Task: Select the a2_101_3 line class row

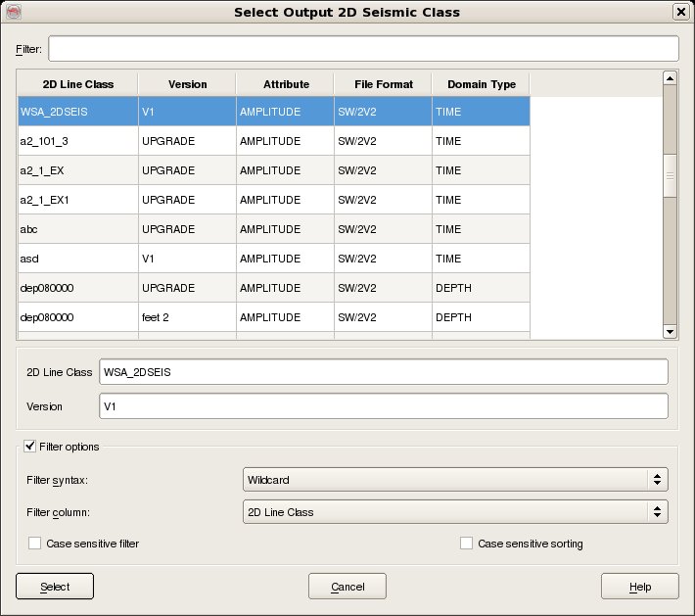Action: click(x=78, y=141)
